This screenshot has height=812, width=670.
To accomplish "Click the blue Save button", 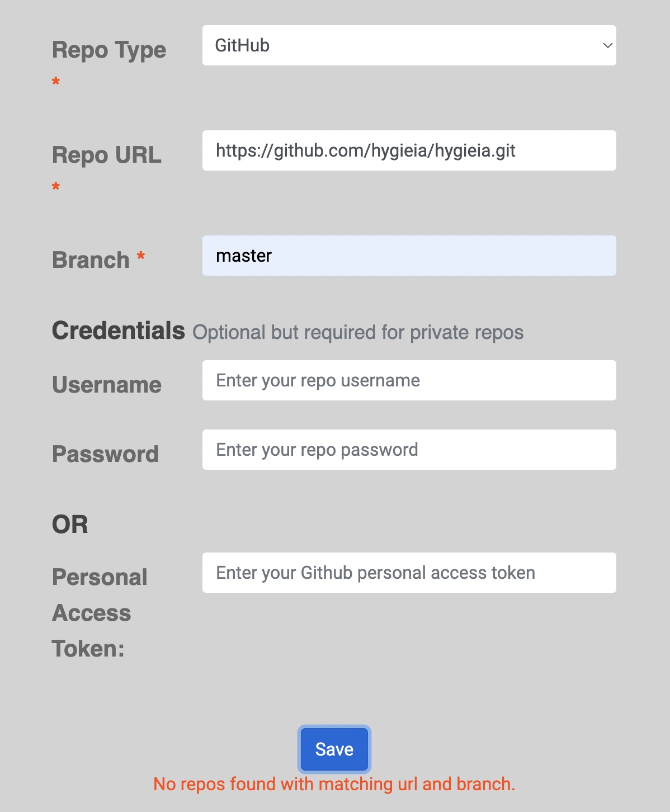I will 334,749.
